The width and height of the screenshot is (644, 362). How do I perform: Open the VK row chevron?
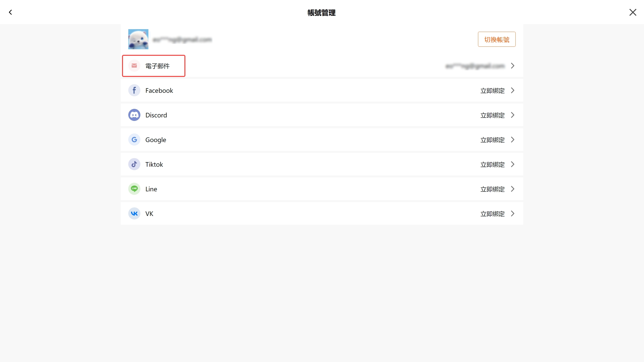[x=512, y=214]
